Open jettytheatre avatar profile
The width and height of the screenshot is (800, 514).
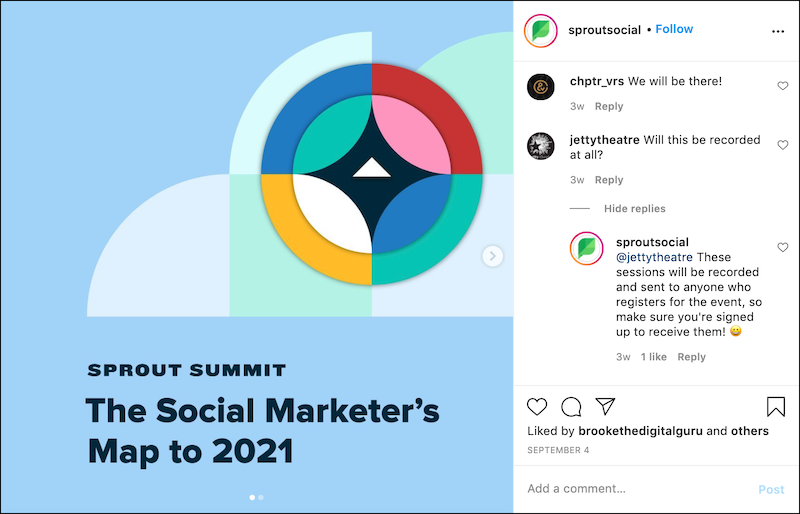tap(541, 146)
